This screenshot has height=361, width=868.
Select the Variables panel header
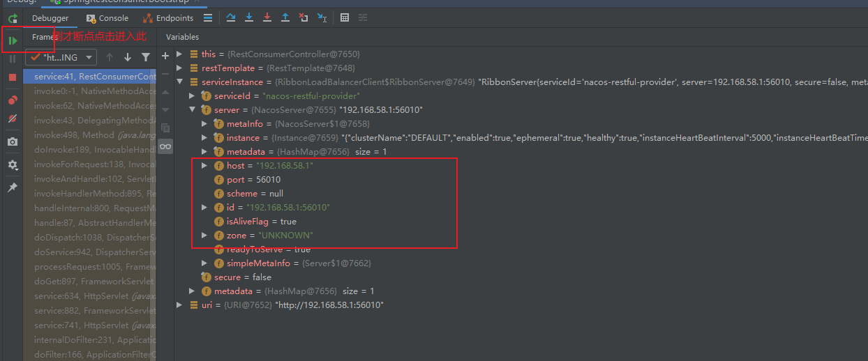182,37
